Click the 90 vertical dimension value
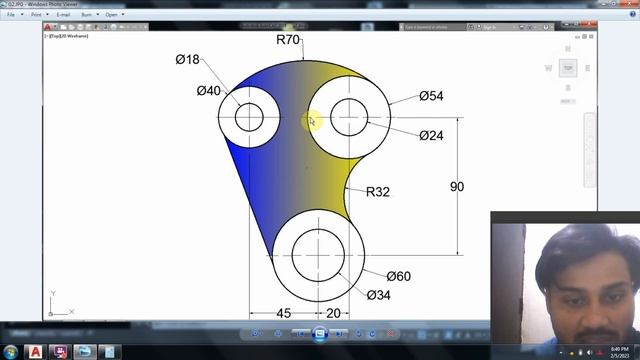 coord(457,187)
